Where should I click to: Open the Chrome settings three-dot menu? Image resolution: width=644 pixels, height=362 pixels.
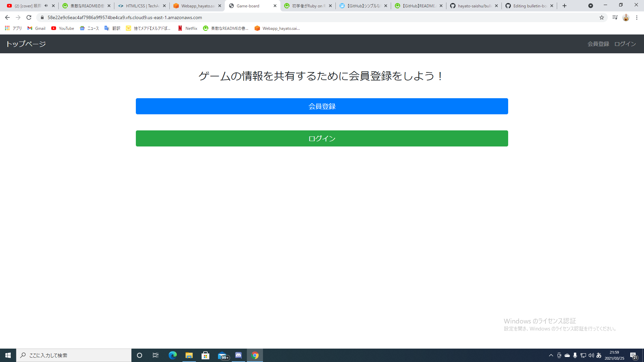tap(637, 17)
